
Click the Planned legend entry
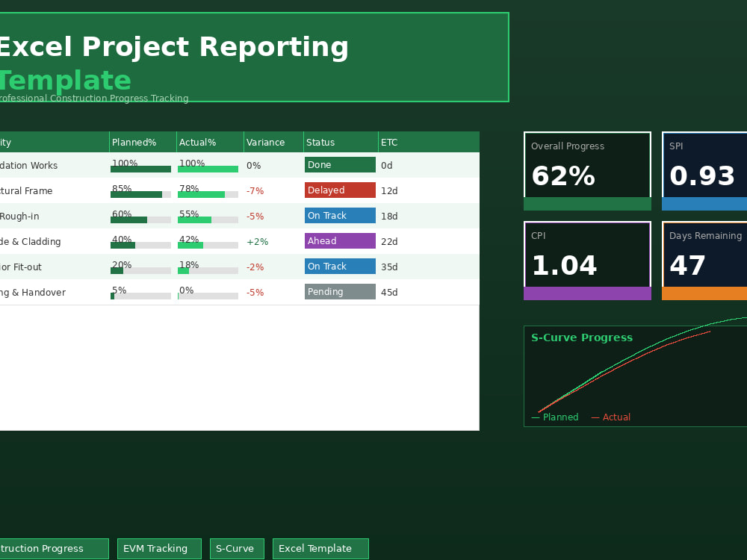[555, 417]
